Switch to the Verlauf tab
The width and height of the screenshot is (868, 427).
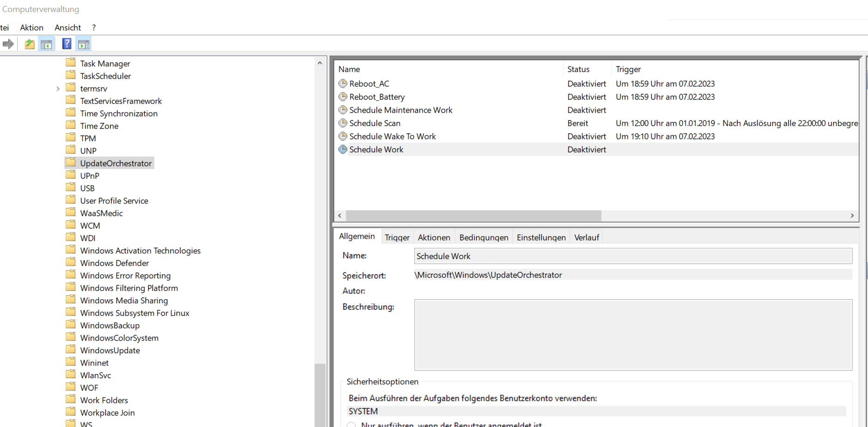pyautogui.click(x=587, y=237)
